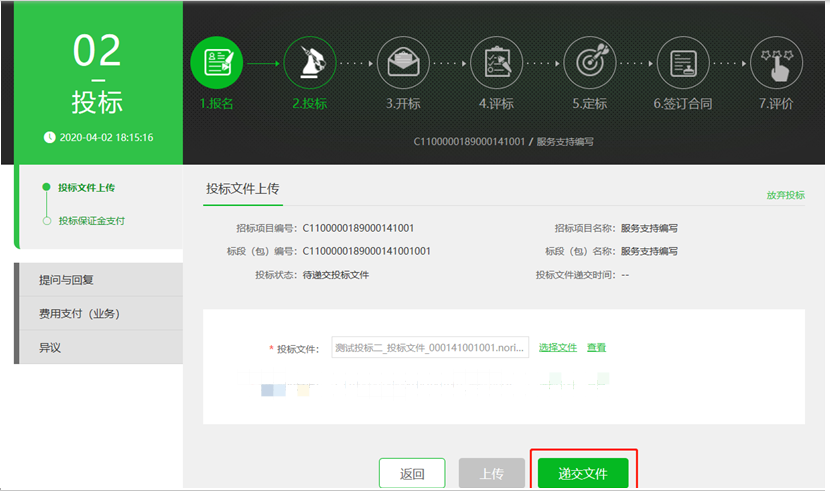Open the 费用支付（业务） menu item

(101, 314)
